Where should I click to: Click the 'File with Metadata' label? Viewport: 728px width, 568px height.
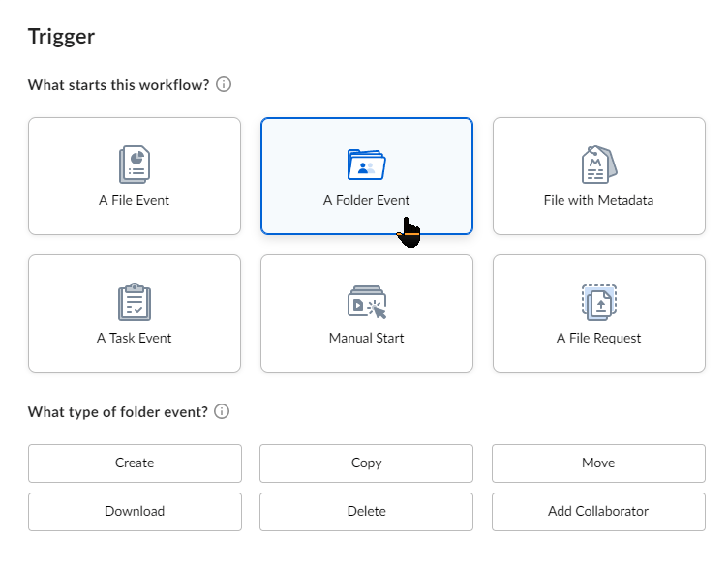tap(598, 200)
